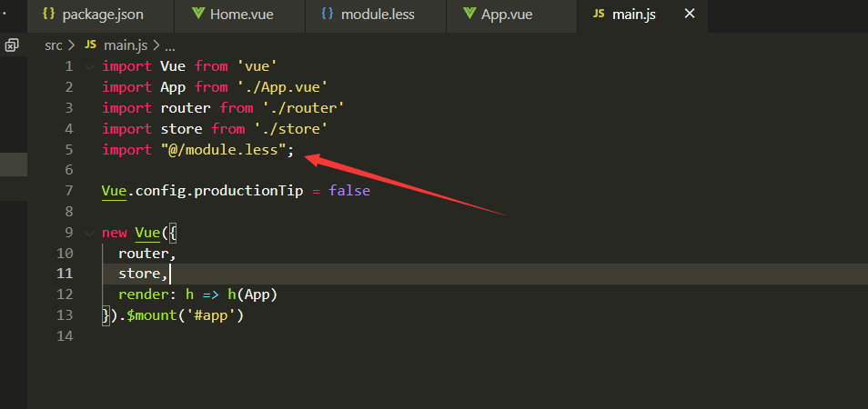Viewport: 868px width, 409px height.
Task: Click the Vue logo on App.vue tab
Action: coord(469,15)
